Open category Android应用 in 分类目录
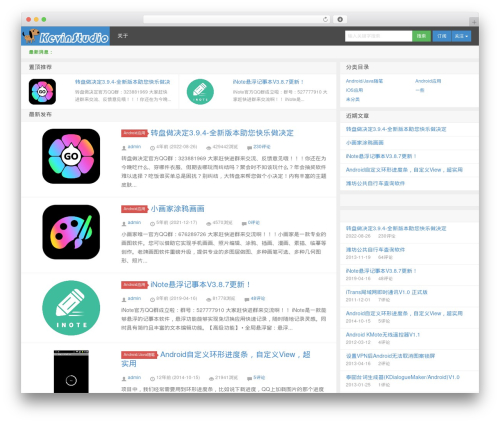Viewport: 500px width, 423px height. (x=428, y=81)
